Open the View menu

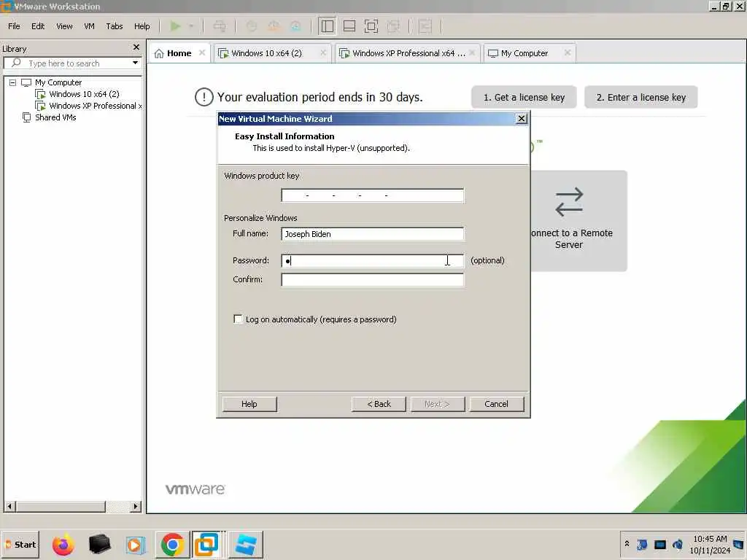[64, 26]
